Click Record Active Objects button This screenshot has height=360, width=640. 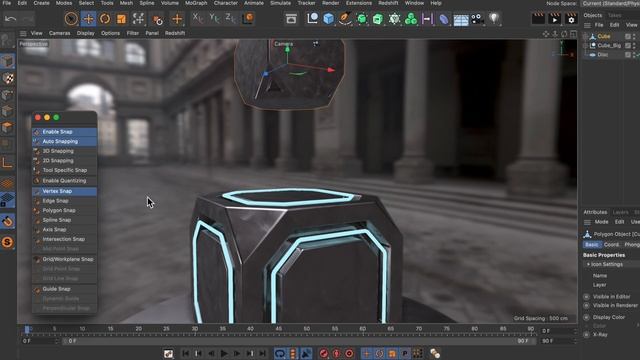click(324, 353)
